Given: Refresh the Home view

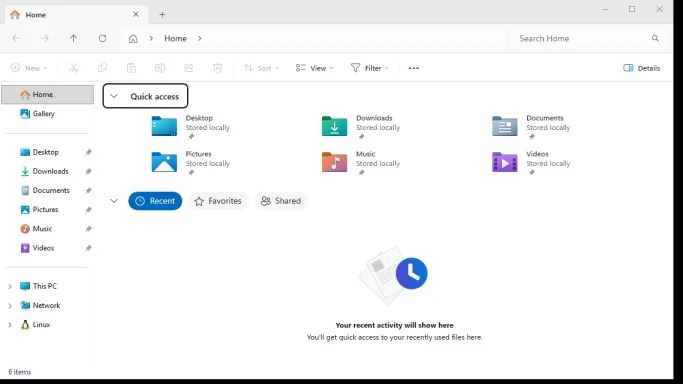Looking at the screenshot, I should click(x=102, y=38).
